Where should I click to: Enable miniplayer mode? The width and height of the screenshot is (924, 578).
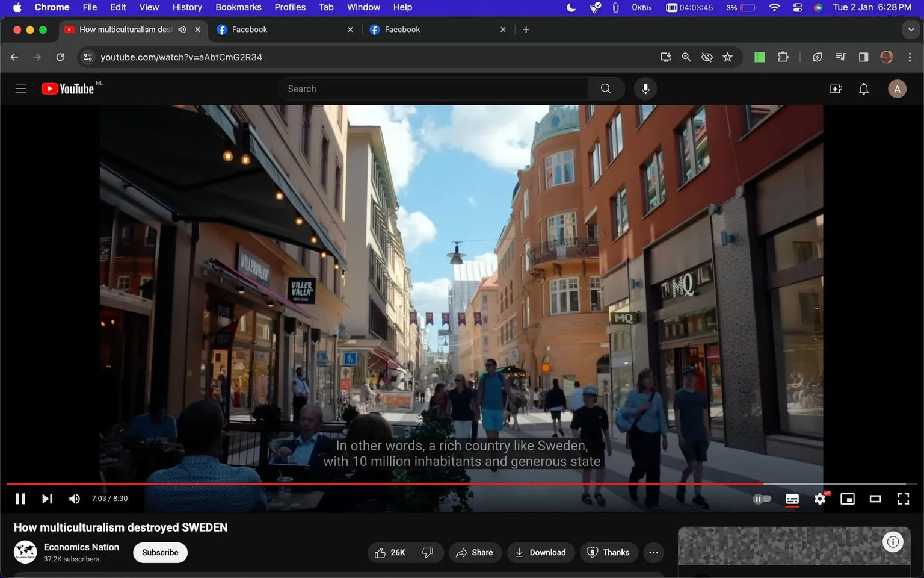click(848, 499)
